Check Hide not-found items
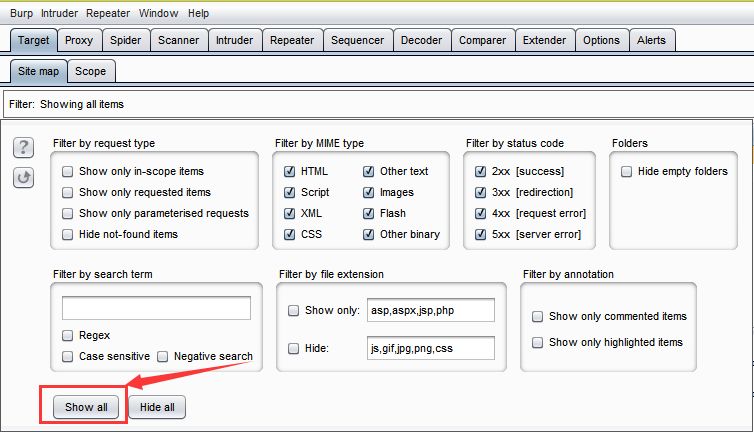The image size is (754, 432). point(67,234)
